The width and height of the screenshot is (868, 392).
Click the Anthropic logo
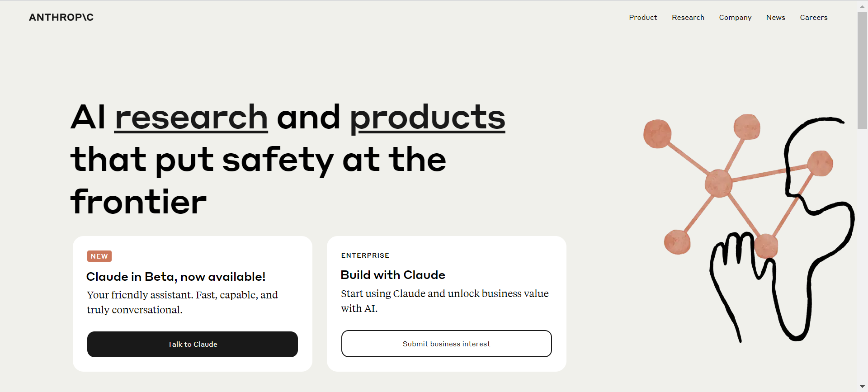coord(61,17)
